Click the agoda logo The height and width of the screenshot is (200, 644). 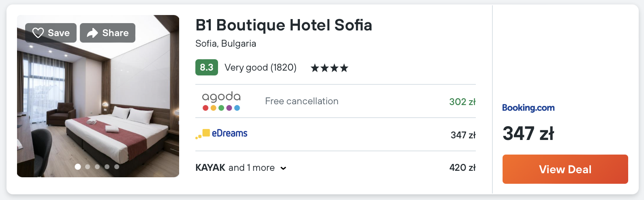coord(221,101)
